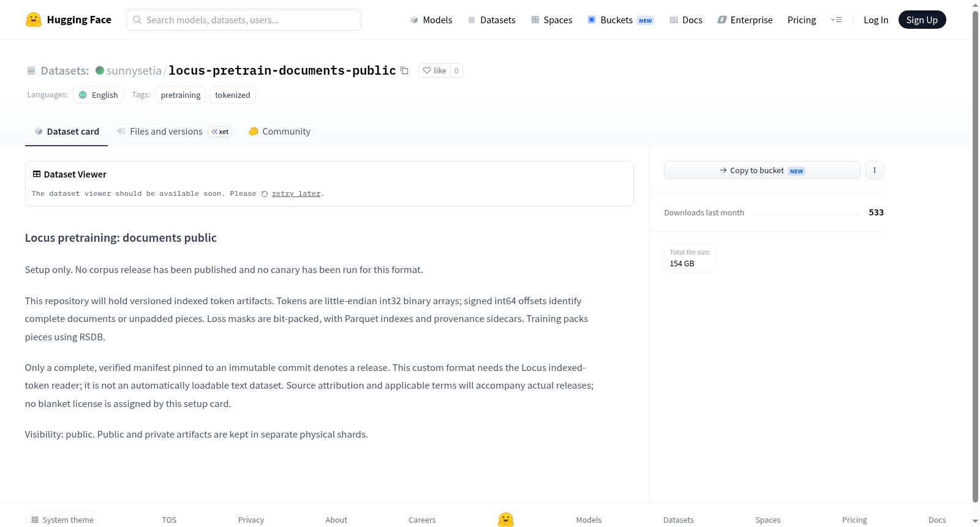
Task: Click the xet storage badge
Action: (x=220, y=132)
